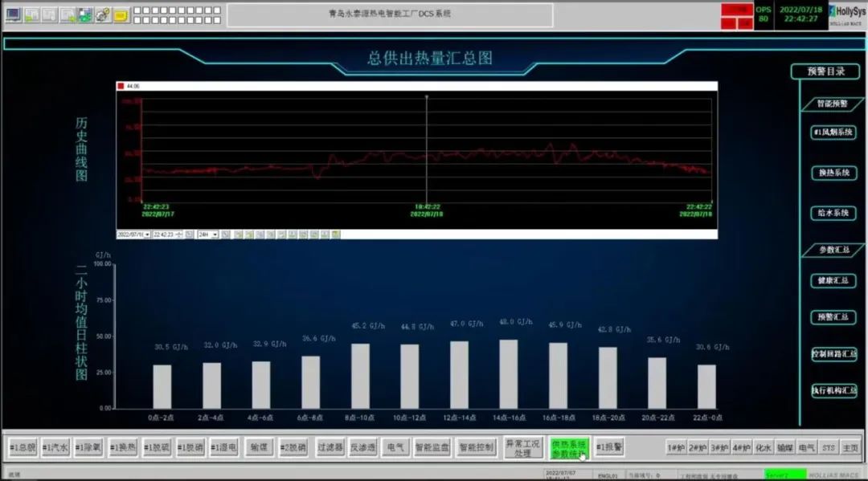Tick the first square in the top indicator grid
The width and height of the screenshot is (868, 481).
(137, 10)
